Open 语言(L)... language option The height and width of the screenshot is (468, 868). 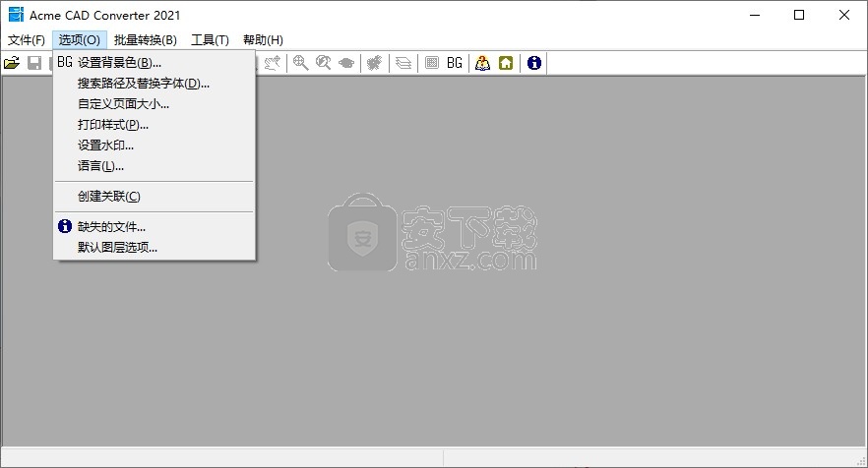point(155,166)
